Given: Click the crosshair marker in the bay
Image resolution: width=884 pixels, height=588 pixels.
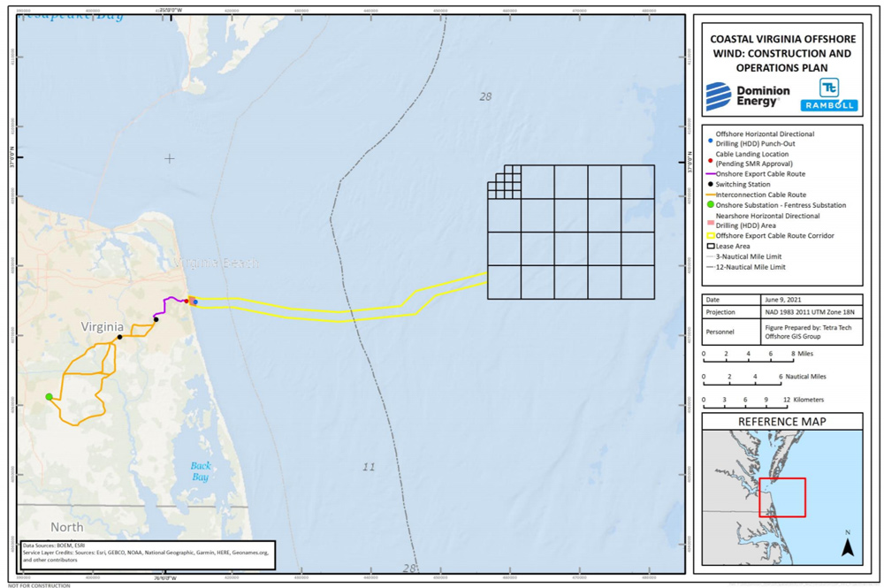Looking at the screenshot, I should pos(170,159).
